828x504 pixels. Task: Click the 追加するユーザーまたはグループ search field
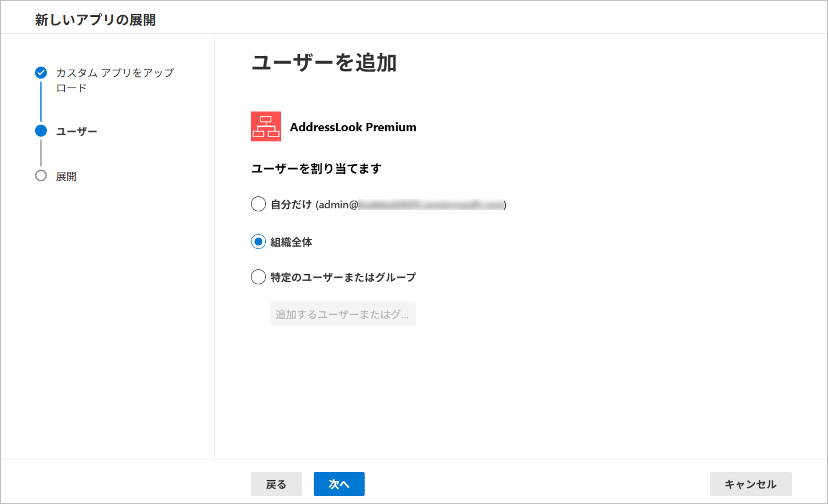(343, 314)
